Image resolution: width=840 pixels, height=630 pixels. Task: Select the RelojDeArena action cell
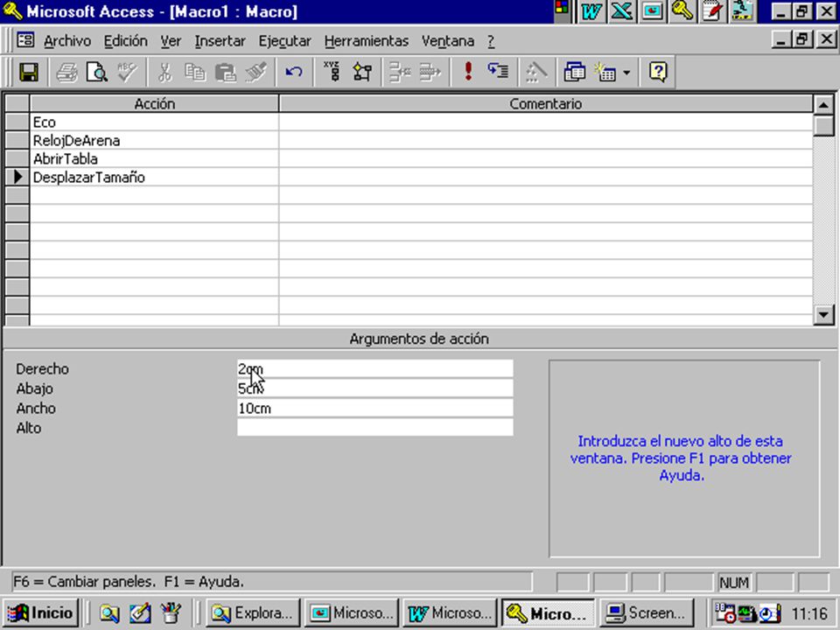pos(154,140)
